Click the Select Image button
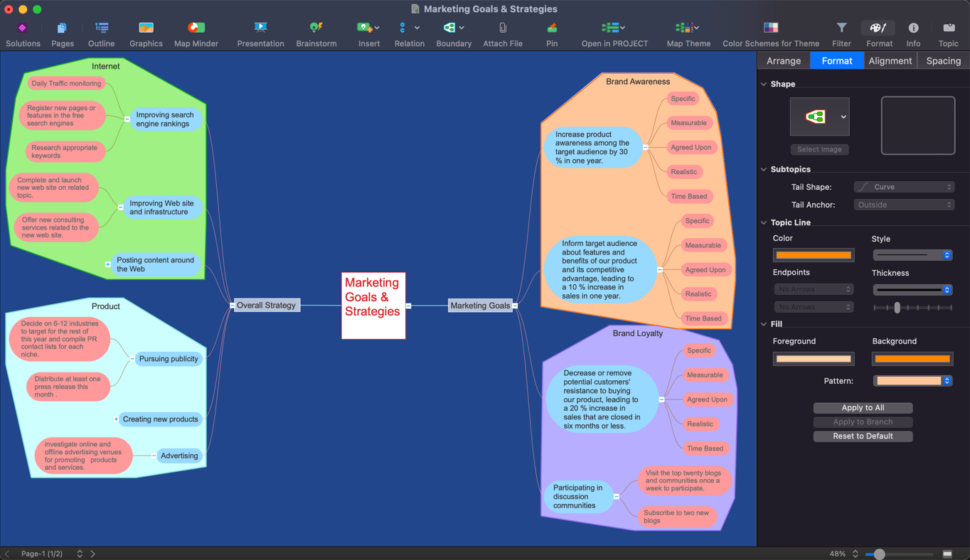Image resolution: width=970 pixels, height=560 pixels. (819, 149)
